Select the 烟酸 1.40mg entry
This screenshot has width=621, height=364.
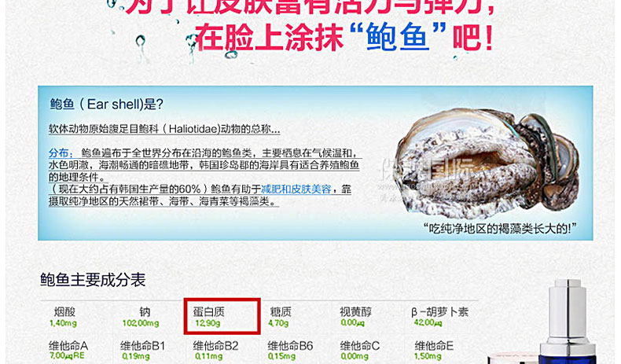click(64, 317)
